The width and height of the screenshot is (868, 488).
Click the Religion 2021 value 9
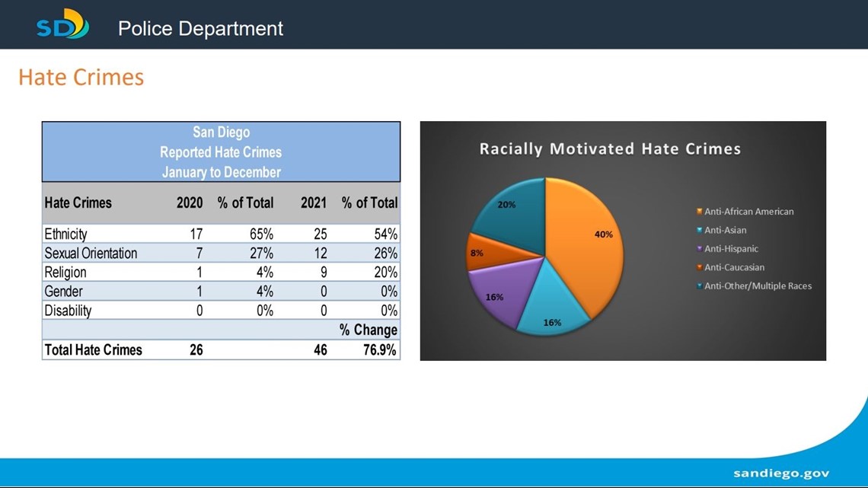(x=324, y=273)
